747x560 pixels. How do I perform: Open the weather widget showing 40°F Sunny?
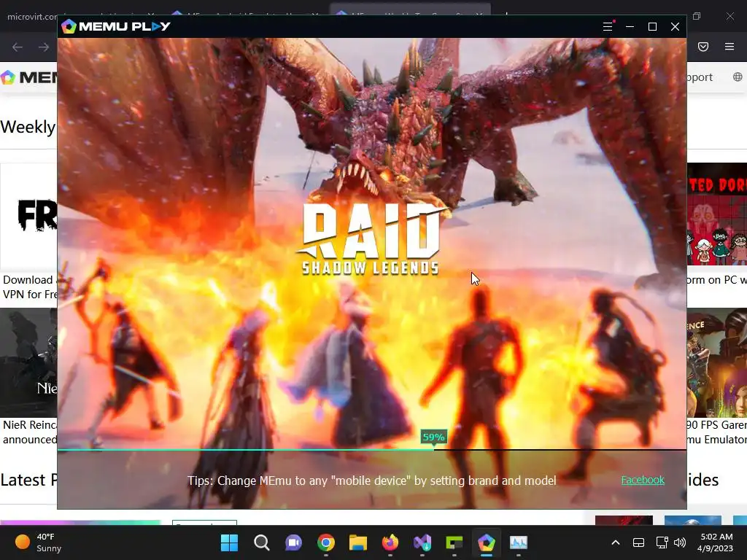(38, 542)
